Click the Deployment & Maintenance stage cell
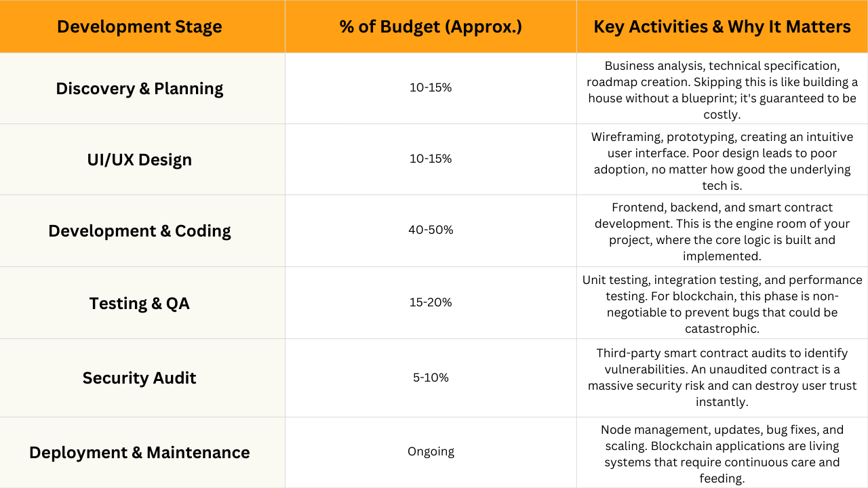This screenshot has width=868, height=488. pos(140,453)
